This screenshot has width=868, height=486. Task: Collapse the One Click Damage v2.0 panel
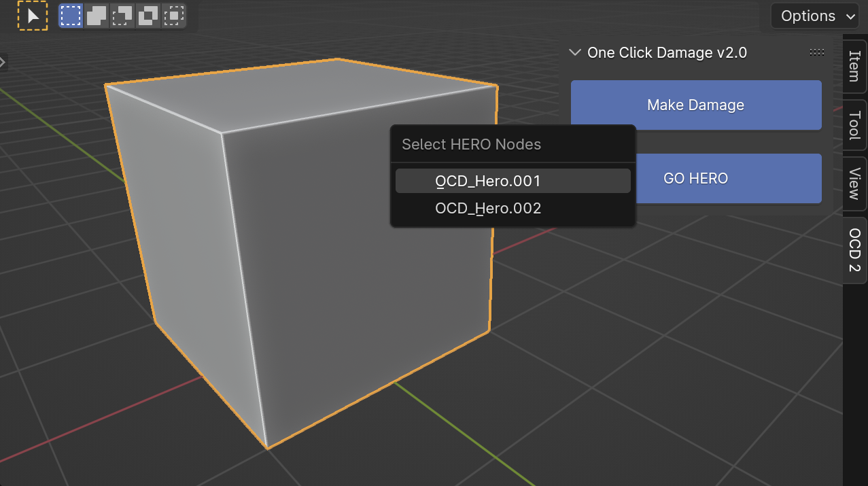(575, 52)
